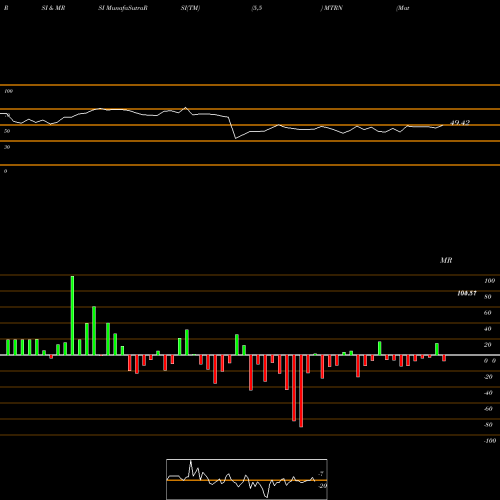
Task: Click the MR axis label 40
Action: tap(488, 329)
